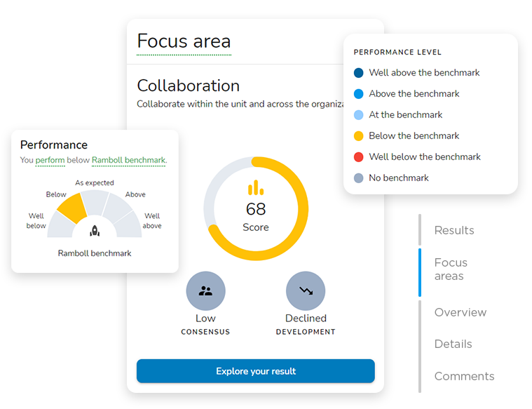Click the dark blue 'Well above the benchmark' dot
532x409 pixels.
tap(359, 73)
